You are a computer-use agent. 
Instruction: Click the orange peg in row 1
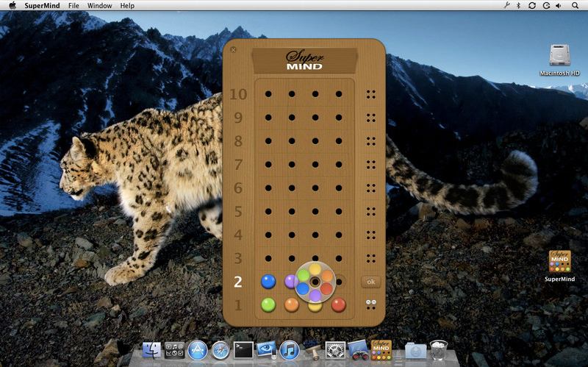pyautogui.click(x=292, y=305)
